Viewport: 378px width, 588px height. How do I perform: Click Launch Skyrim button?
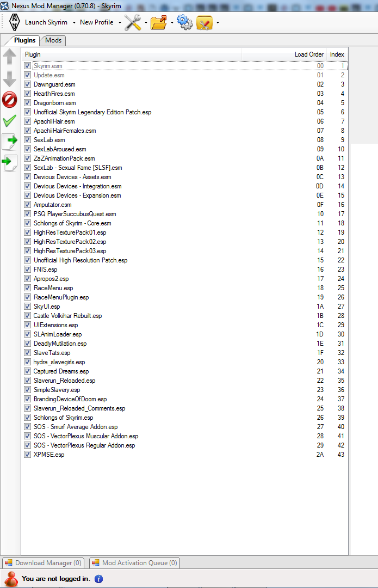click(46, 22)
